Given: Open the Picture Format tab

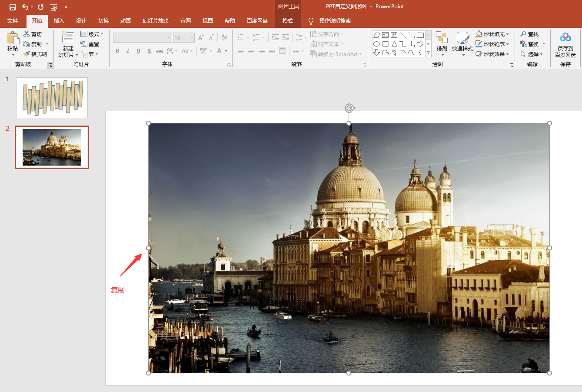Looking at the screenshot, I should coord(288,21).
